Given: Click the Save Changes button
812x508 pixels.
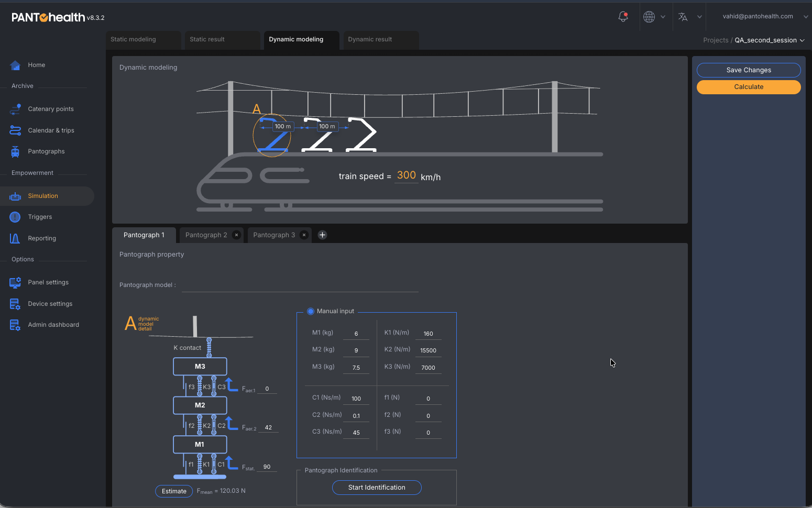Looking at the screenshot, I should click(x=749, y=70).
